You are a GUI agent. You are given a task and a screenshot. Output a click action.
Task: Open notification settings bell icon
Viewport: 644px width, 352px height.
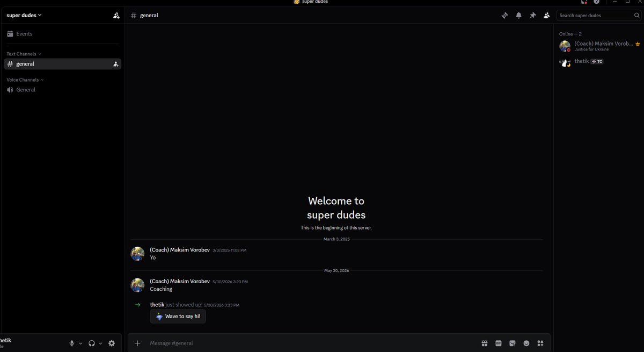(x=518, y=16)
